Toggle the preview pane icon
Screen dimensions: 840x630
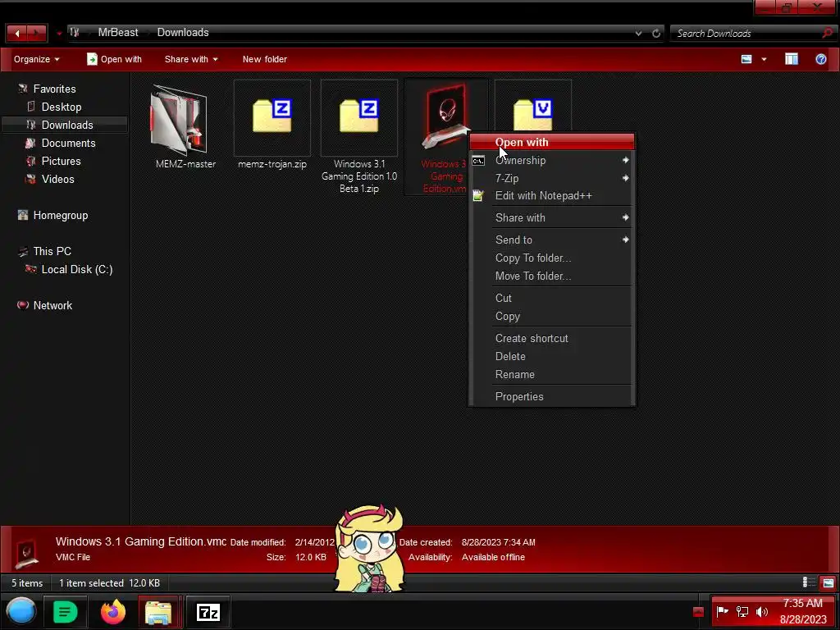click(792, 59)
